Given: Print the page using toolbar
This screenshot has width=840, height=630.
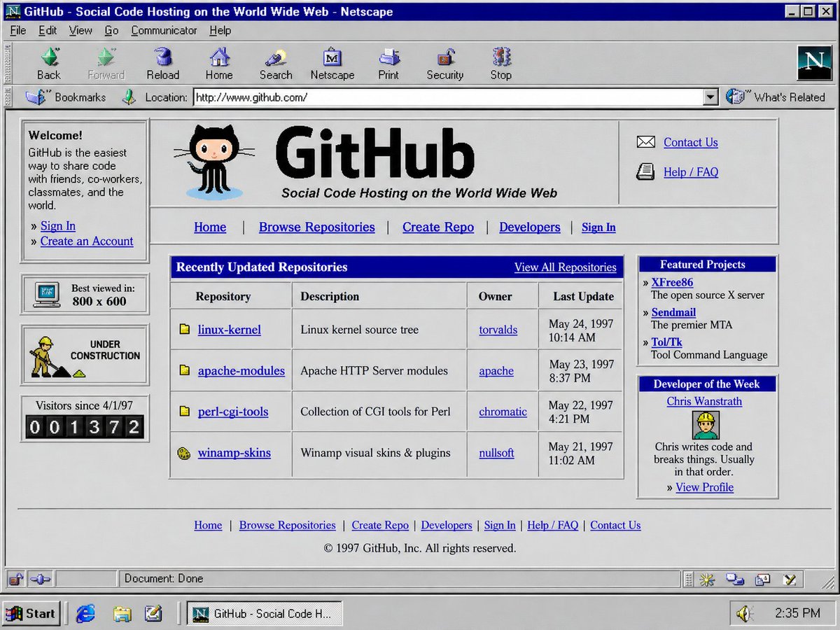Looking at the screenshot, I should click(388, 64).
